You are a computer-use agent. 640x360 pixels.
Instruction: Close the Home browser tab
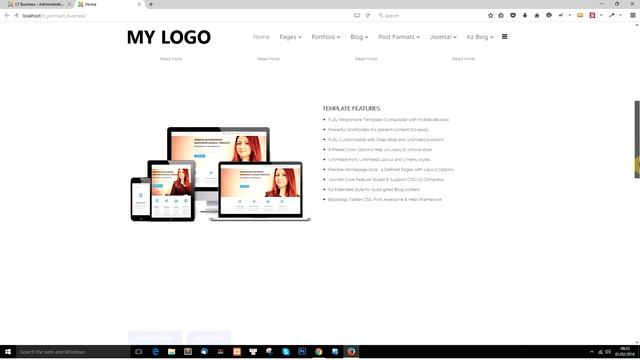[139, 4]
